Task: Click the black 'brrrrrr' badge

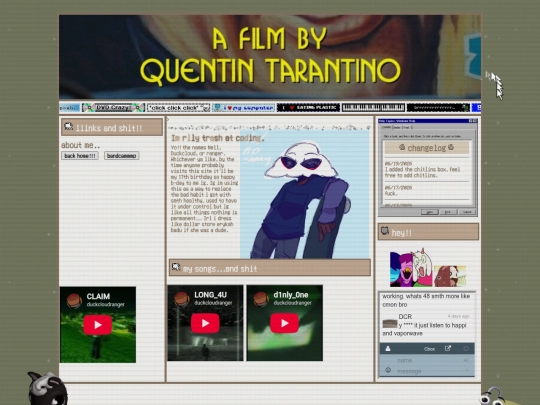Action: [x=438, y=108]
